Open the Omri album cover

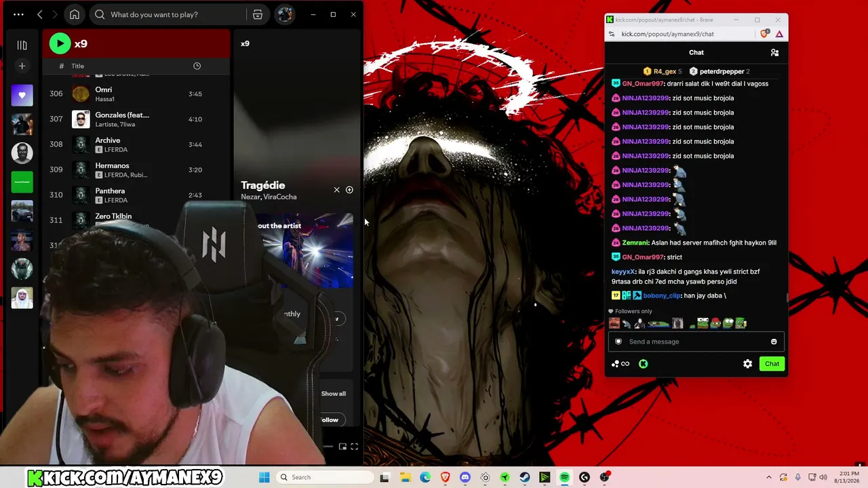pos(81,94)
